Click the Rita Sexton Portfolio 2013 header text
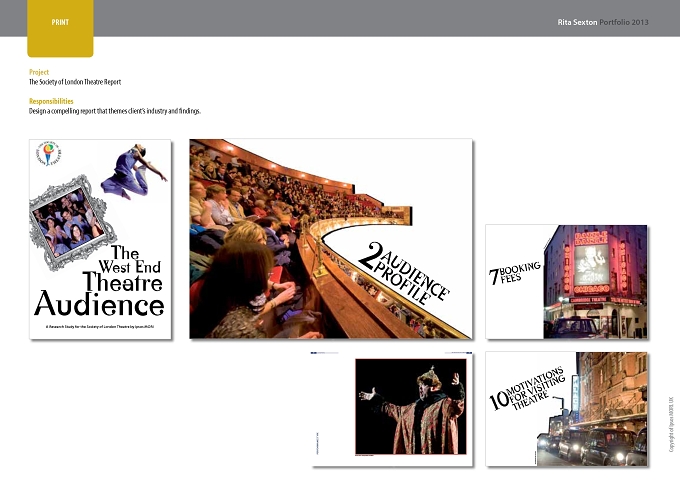 603,22
